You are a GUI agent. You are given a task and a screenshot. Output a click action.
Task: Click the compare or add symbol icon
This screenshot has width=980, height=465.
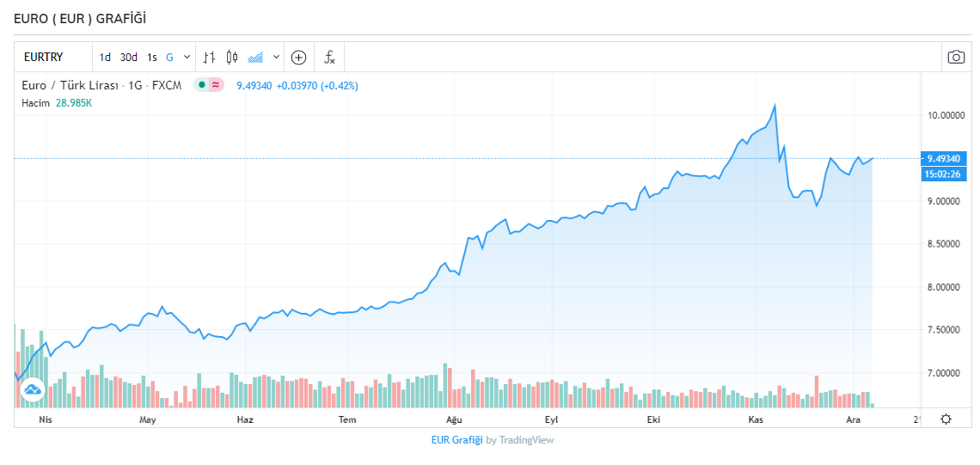point(298,58)
